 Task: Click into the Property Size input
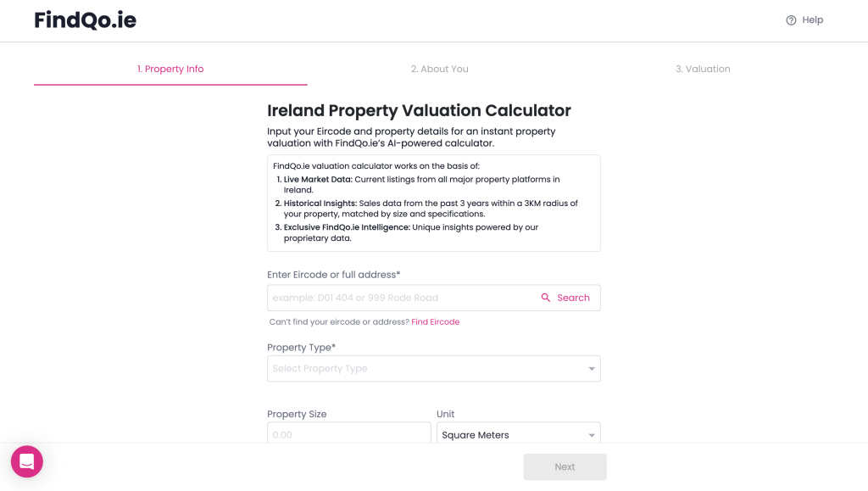click(348, 434)
